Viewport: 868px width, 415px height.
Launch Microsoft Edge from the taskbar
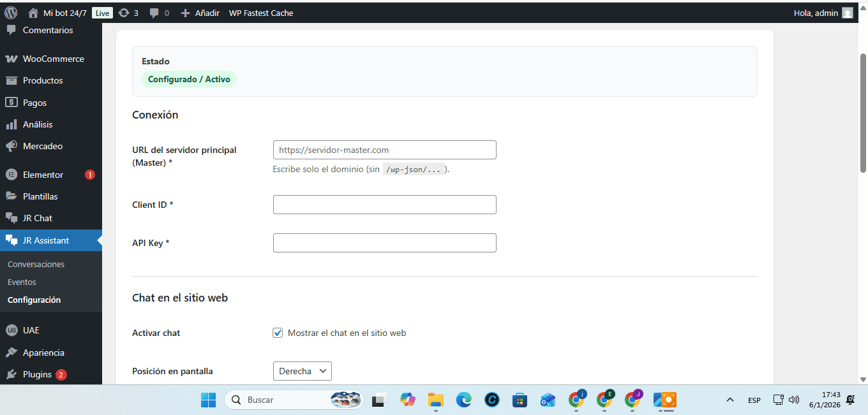[x=464, y=400]
